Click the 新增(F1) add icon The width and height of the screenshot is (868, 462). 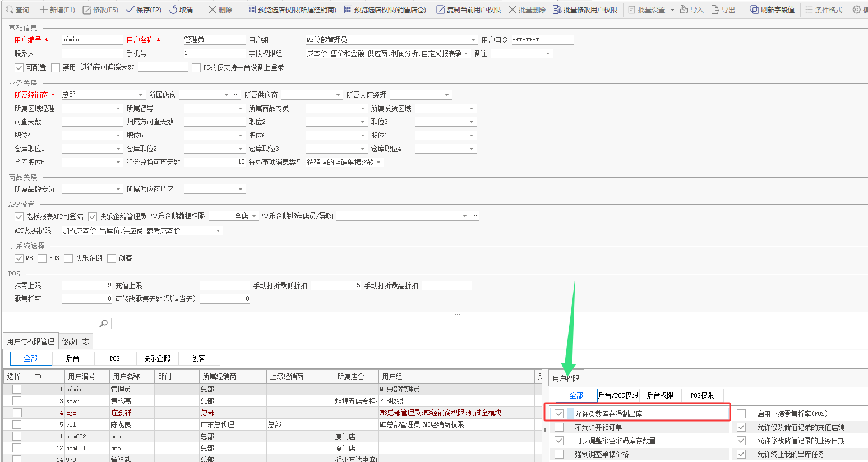click(x=44, y=10)
